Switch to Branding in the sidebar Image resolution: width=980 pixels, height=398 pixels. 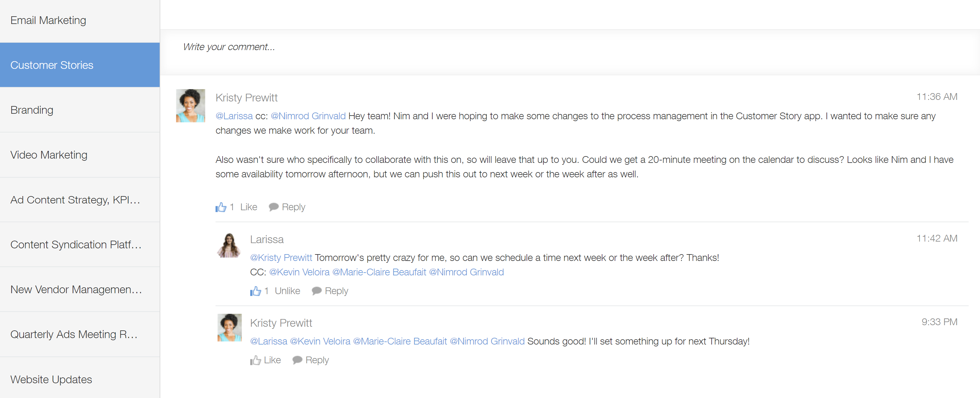point(32,110)
